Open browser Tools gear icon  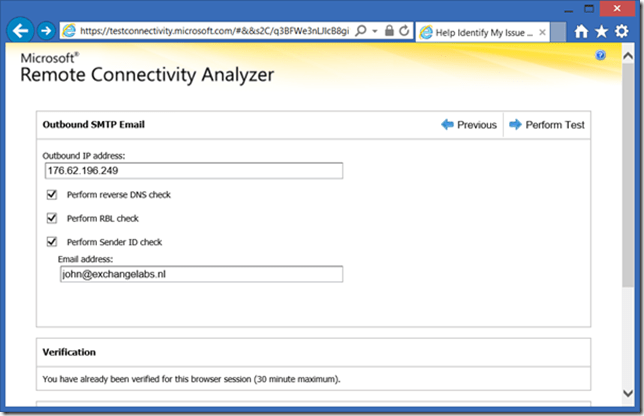(621, 31)
